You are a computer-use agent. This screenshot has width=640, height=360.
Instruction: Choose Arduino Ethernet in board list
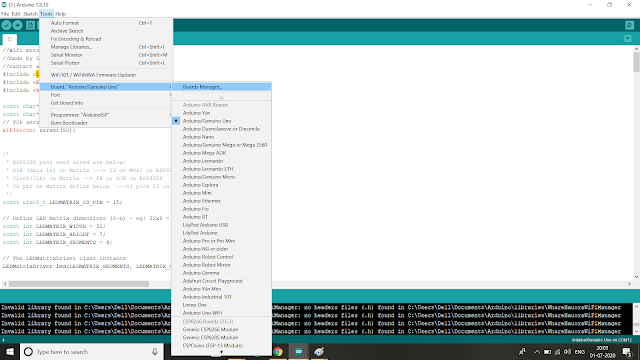click(222, 201)
